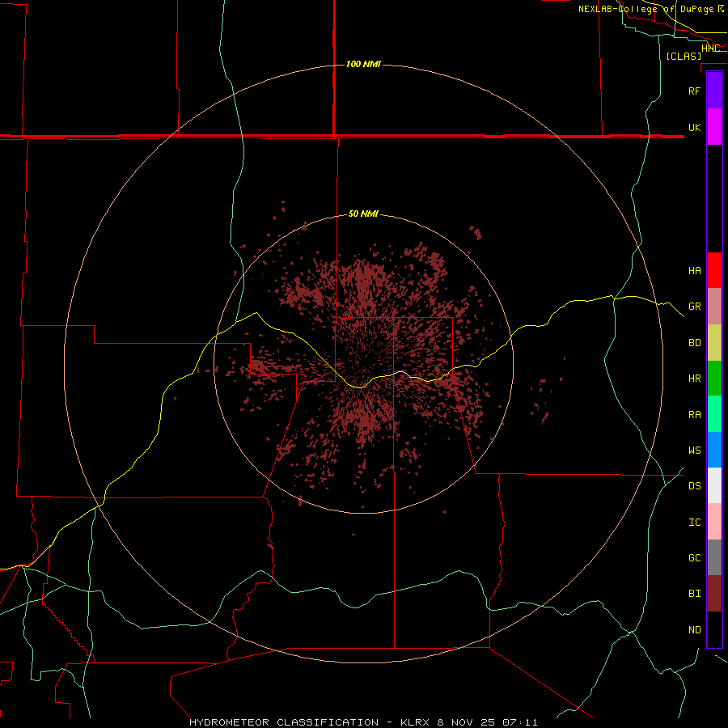Click the BI legend label

[x=694, y=594]
